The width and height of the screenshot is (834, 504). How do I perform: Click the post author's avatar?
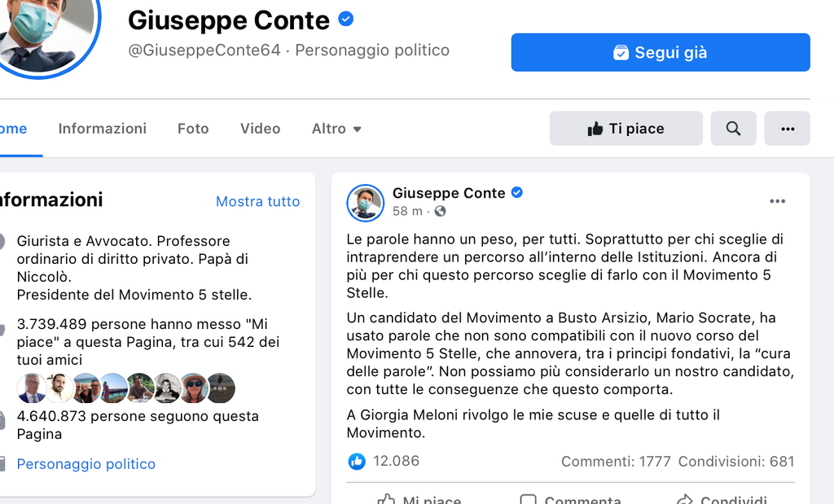coord(365,203)
